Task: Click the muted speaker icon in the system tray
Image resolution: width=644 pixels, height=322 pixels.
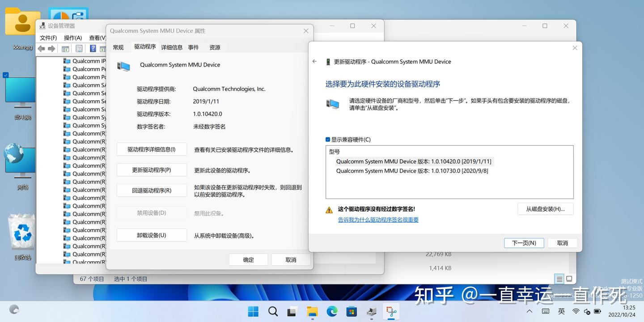Action: pos(586,312)
